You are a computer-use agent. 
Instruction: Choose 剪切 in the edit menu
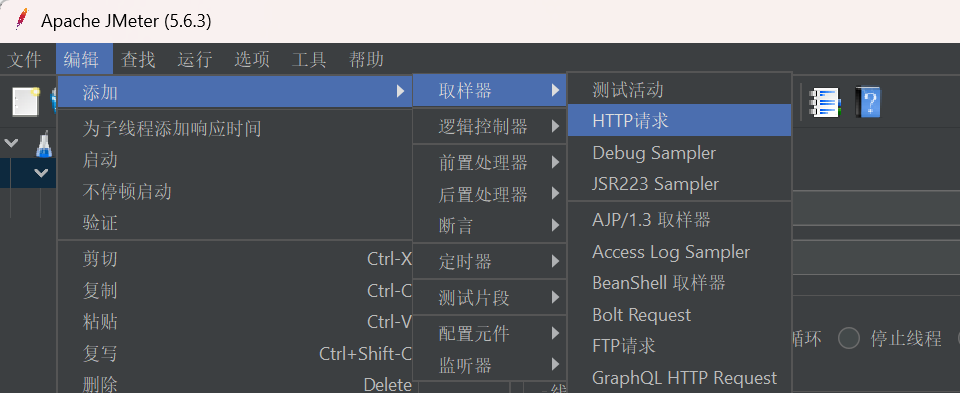235,260
